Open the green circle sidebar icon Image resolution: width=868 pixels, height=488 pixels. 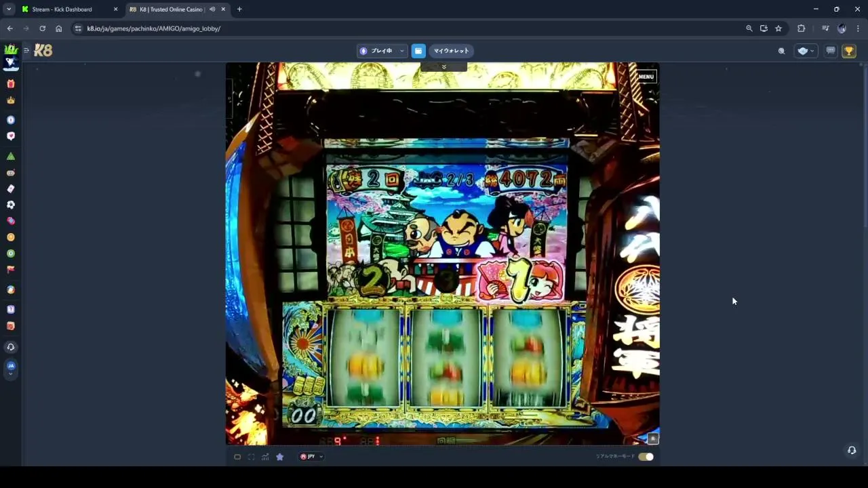tap(10, 253)
